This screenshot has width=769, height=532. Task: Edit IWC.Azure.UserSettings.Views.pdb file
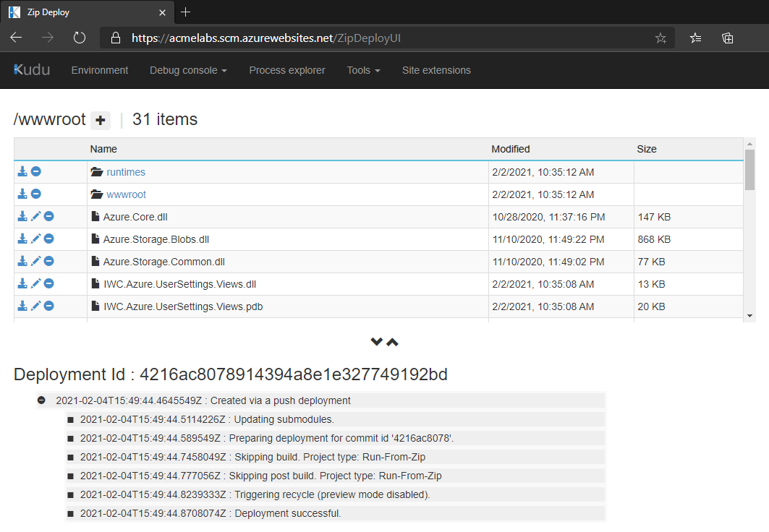(x=35, y=306)
